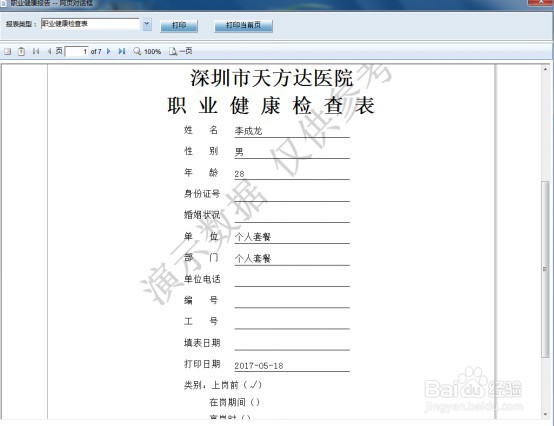Screen dimensions: 554x426
Task: Click the scrollbar up arrow
Action: coord(545,70)
